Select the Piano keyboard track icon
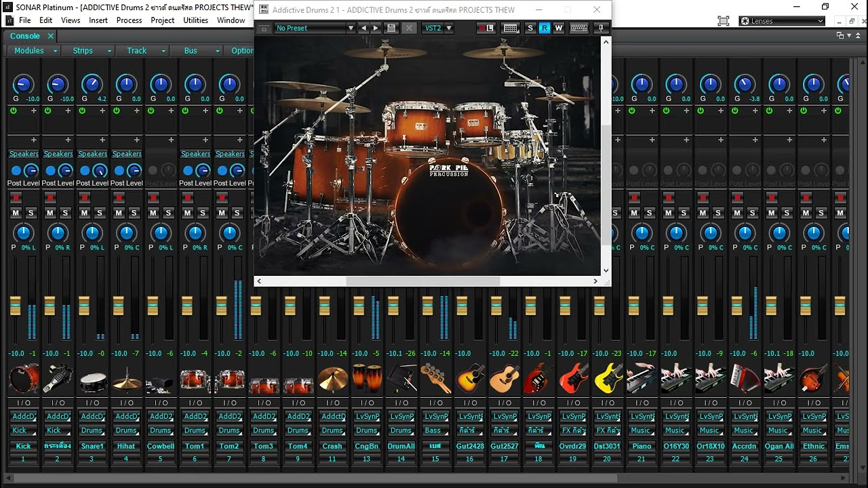 click(x=641, y=378)
